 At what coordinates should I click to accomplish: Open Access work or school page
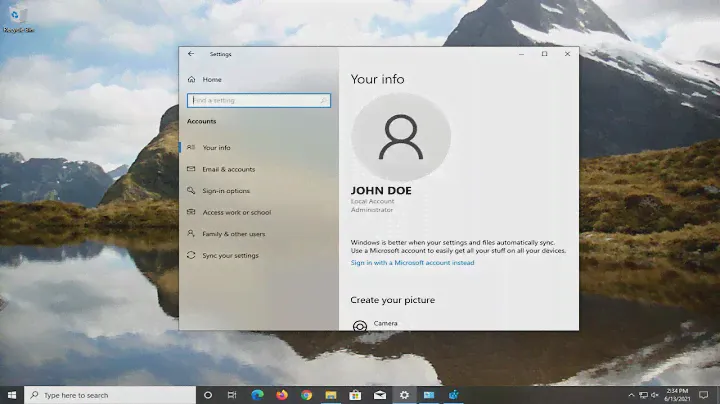click(236, 212)
